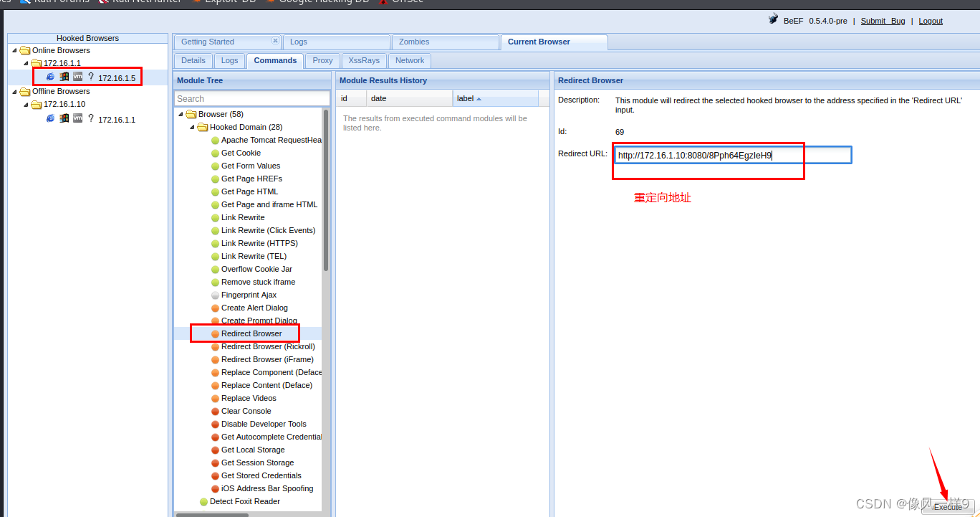
Task: Click the Module Tree search field
Action: pyautogui.click(x=252, y=98)
